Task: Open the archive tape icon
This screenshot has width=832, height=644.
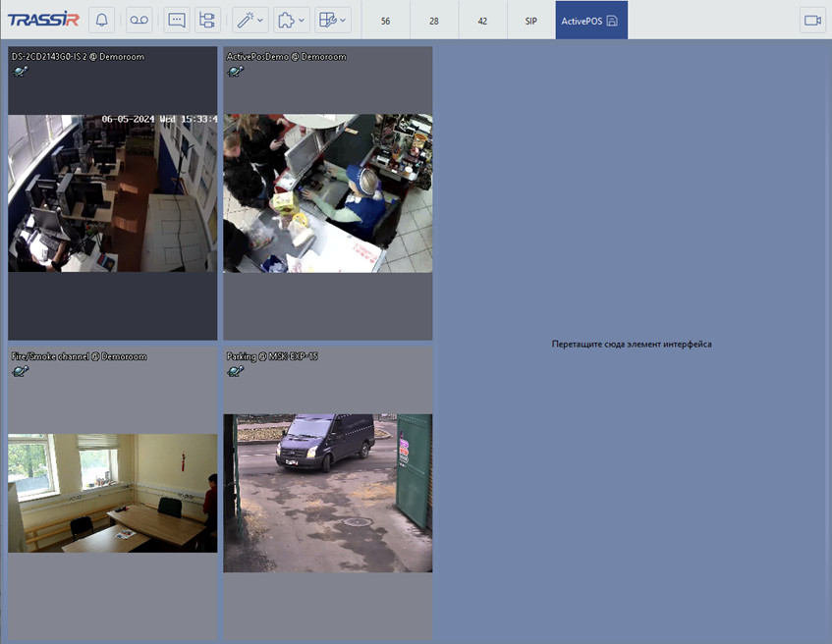Action: click(139, 20)
